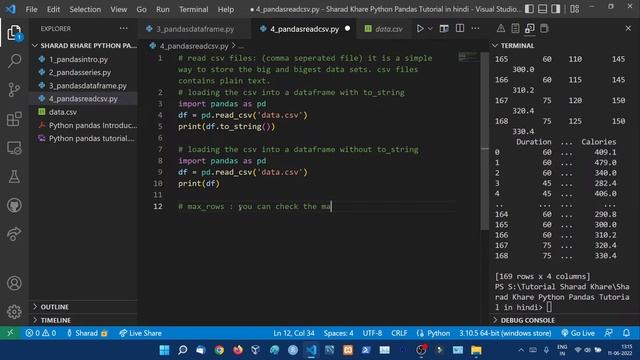Open the run button dropdown arrow
Viewport: 640px width, 360px height.
tap(430, 29)
